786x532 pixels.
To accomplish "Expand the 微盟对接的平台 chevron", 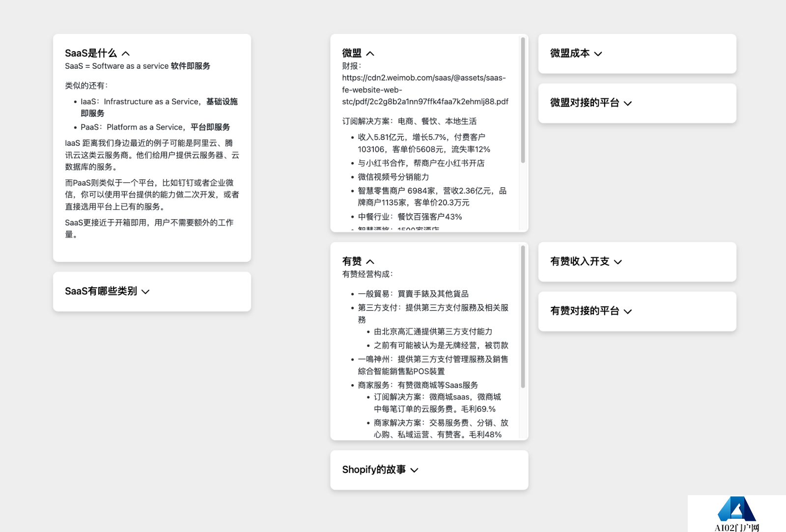I will tap(628, 103).
